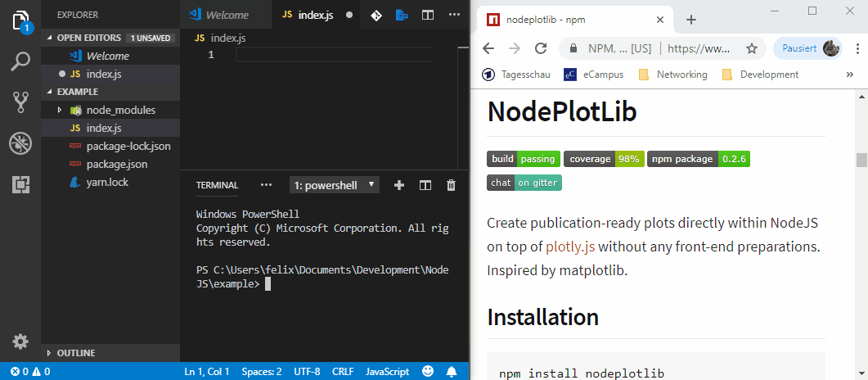The width and height of the screenshot is (868, 380).
Task: Go forward in Chrome browser
Action: [515, 48]
